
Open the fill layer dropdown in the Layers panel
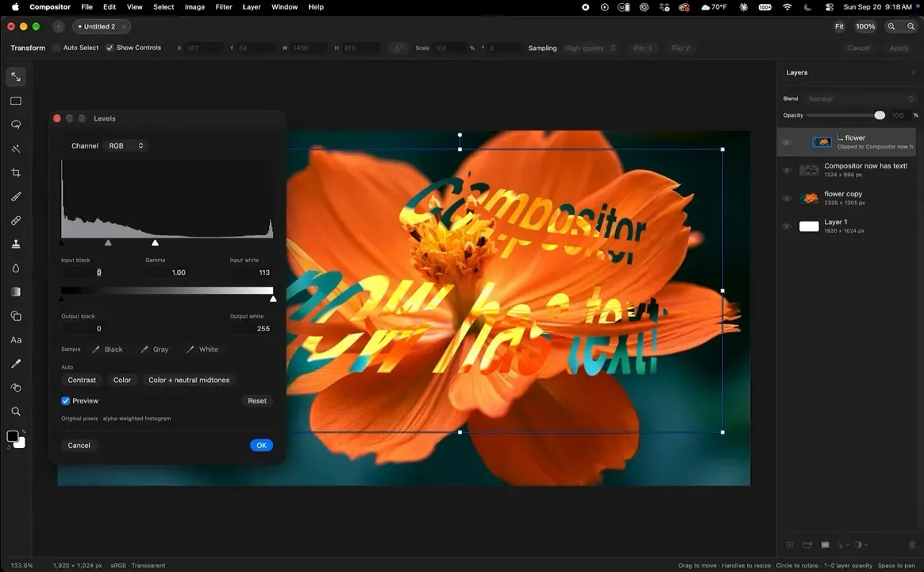pyautogui.click(x=843, y=545)
